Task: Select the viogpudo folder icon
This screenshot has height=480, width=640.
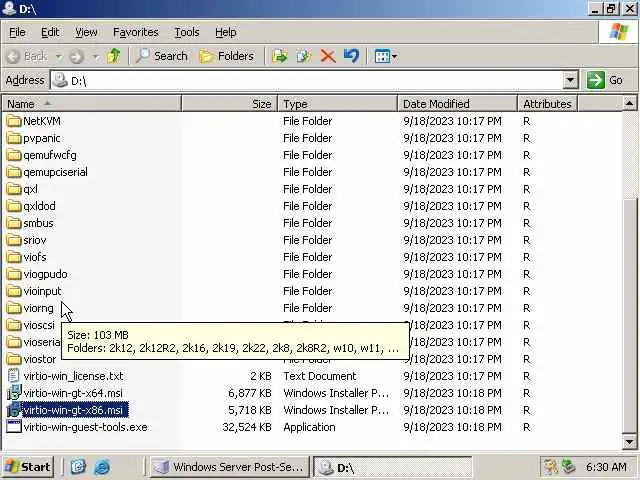Action: click(14, 274)
